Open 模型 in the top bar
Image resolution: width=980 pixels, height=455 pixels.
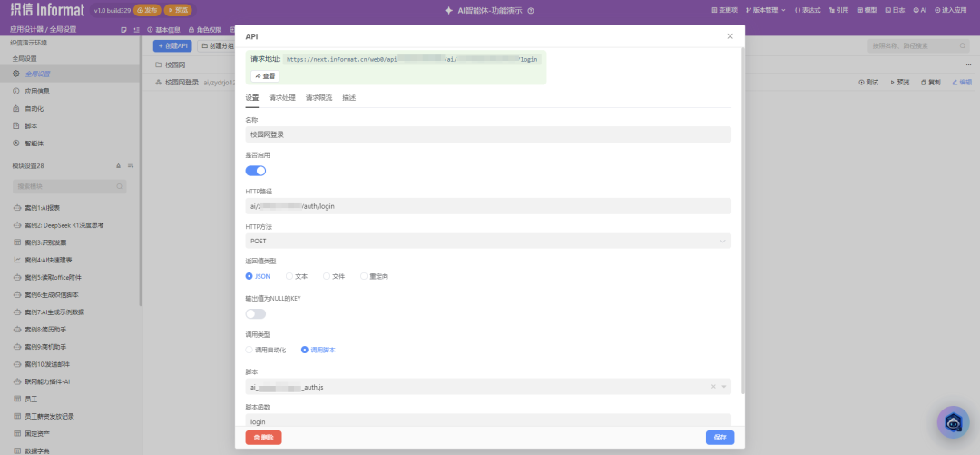coord(867,11)
